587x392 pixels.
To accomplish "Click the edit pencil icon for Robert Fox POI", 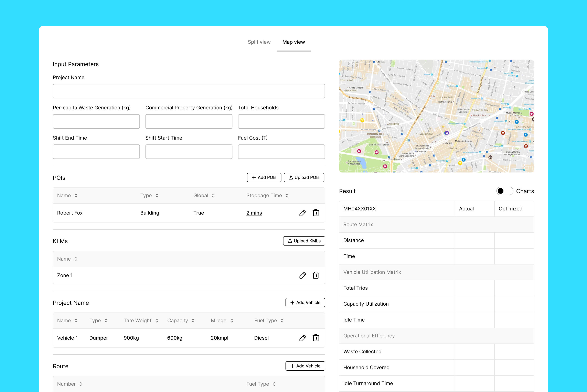I will [x=303, y=213].
